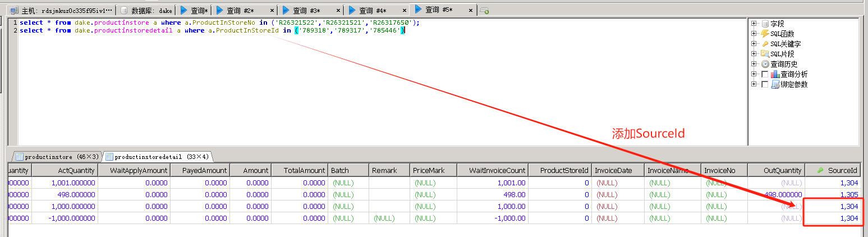The image size is (868, 237).
Task: Click the SQL关键字 key icon
Action: [x=765, y=44]
